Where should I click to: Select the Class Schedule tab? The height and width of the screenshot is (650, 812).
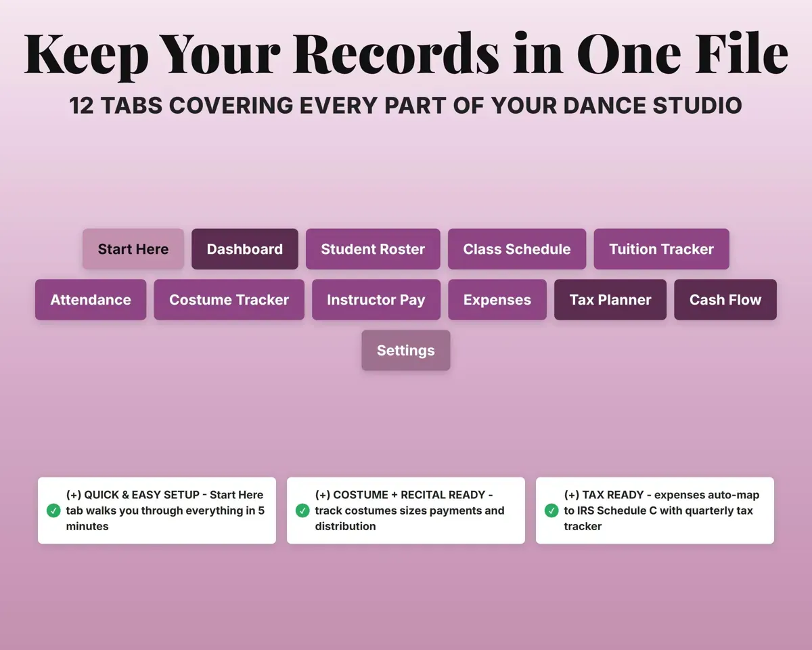(517, 249)
